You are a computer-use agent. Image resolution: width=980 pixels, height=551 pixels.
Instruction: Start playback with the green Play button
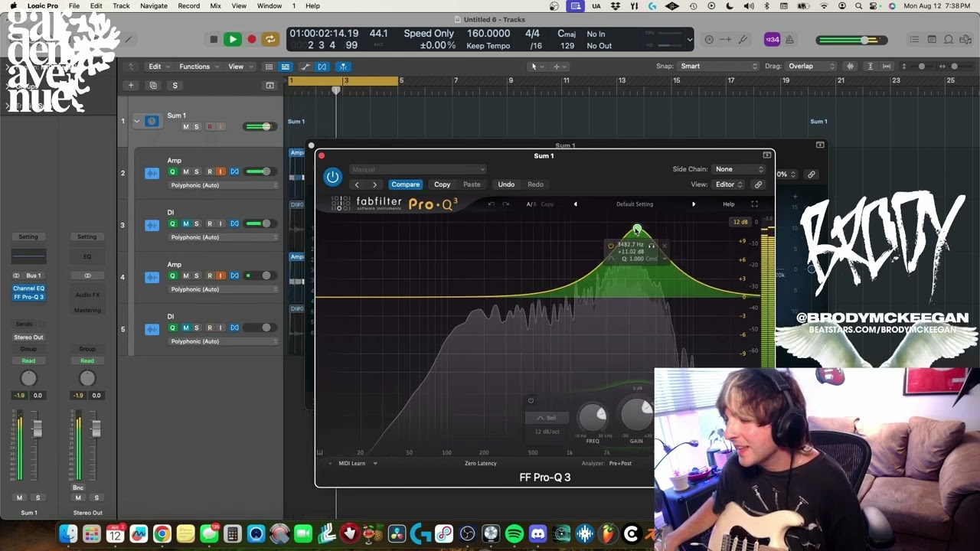click(x=233, y=39)
